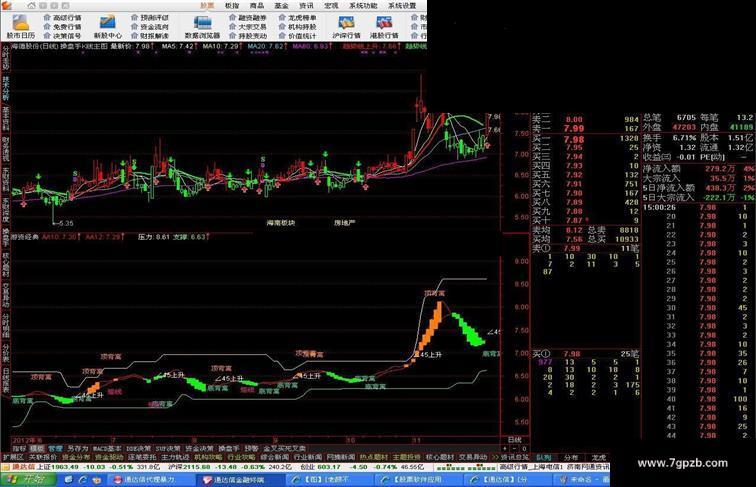Open 机构持股 from the toolbar
756x487 pixels.
[298, 27]
